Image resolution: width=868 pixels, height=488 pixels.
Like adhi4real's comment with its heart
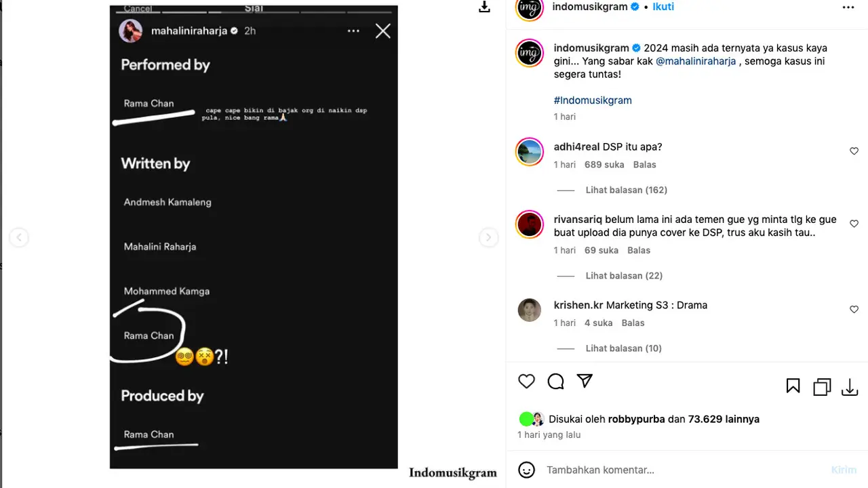pyautogui.click(x=854, y=150)
